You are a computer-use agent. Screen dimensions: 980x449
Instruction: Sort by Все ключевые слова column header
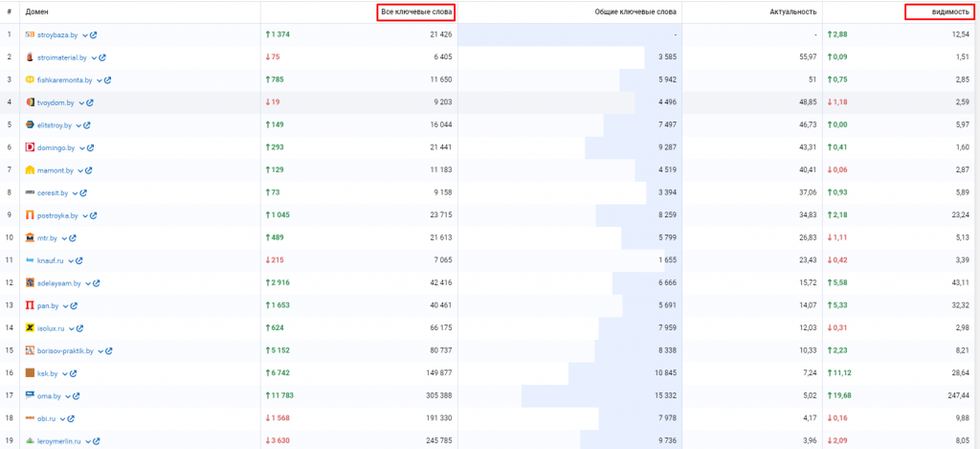point(415,11)
